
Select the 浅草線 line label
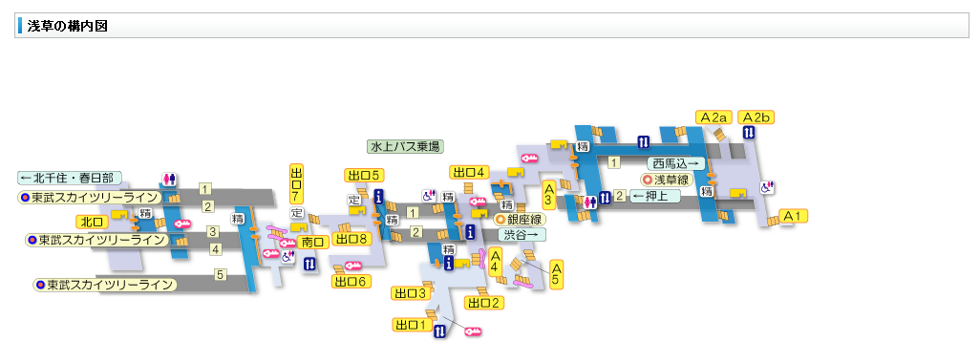click(x=668, y=180)
